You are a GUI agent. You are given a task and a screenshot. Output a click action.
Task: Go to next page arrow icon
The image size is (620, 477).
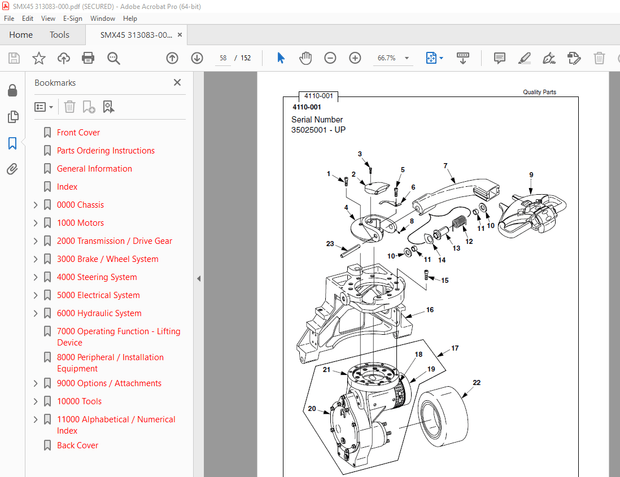197,58
